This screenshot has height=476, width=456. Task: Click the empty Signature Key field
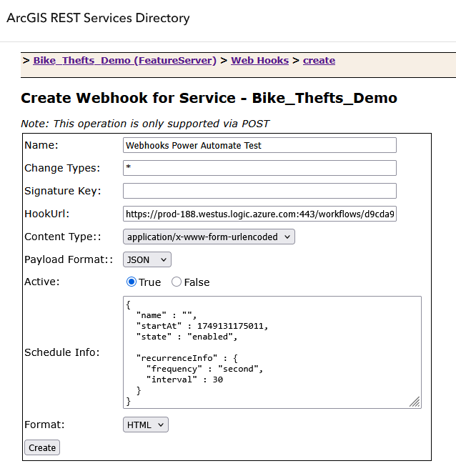(x=259, y=191)
